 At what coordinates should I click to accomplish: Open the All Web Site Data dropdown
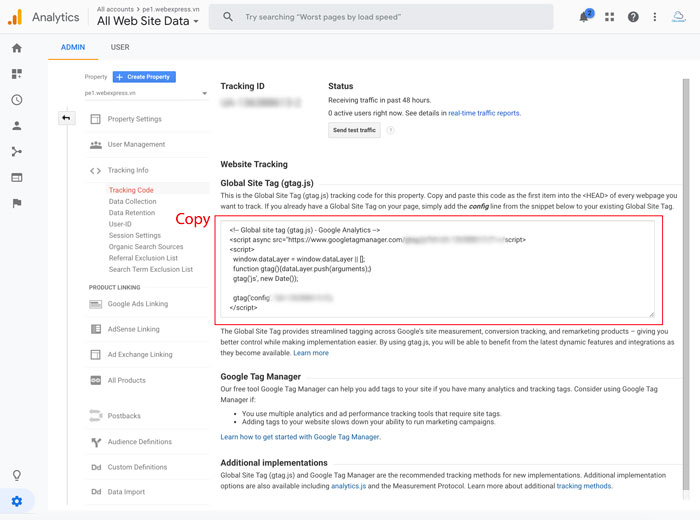point(148,21)
